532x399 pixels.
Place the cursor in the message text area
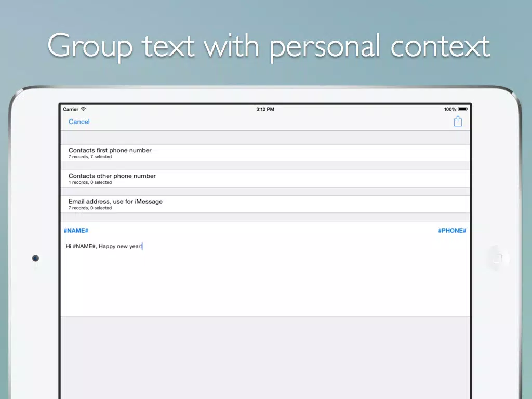point(265,276)
